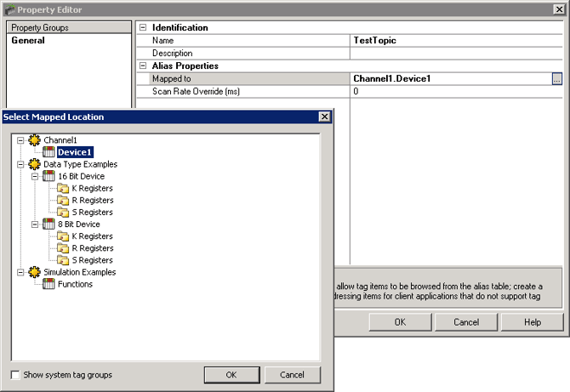Enable Show system tag groups checkbox
Image resolution: width=570 pixels, height=392 pixels.
[x=15, y=375]
